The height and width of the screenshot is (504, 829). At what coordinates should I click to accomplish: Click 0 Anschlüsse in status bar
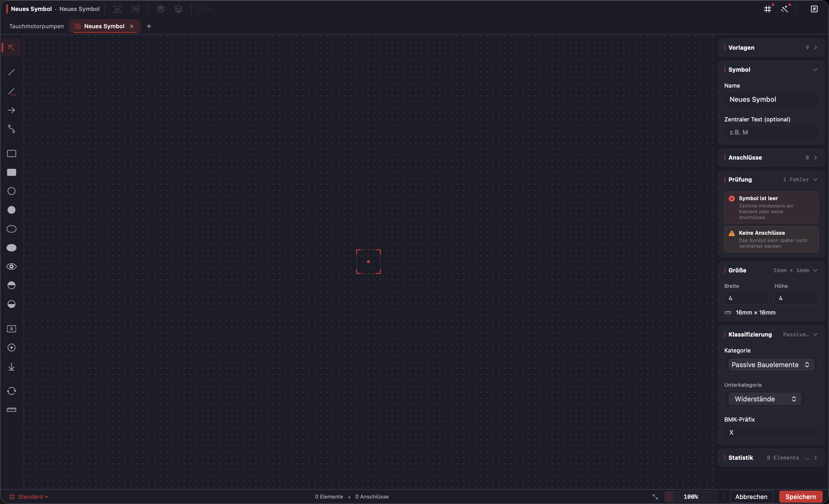(x=372, y=497)
